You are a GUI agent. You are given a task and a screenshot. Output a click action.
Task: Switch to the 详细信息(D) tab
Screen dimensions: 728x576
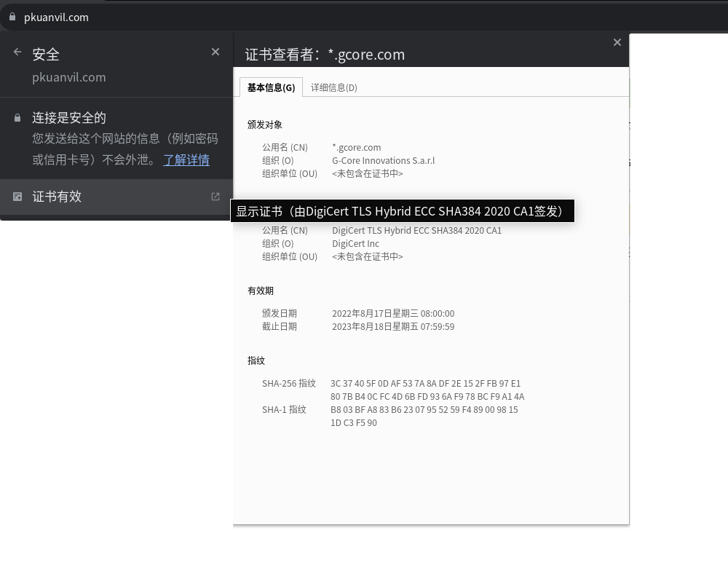point(333,87)
